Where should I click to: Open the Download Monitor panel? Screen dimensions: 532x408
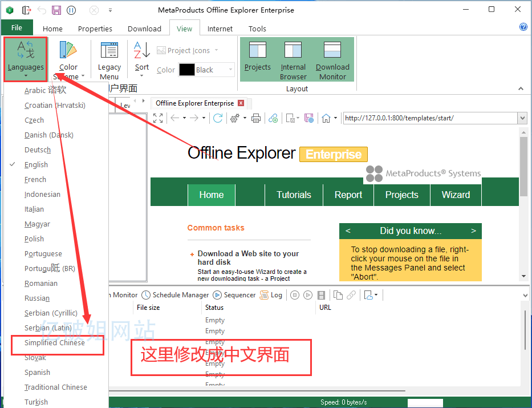coord(332,59)
